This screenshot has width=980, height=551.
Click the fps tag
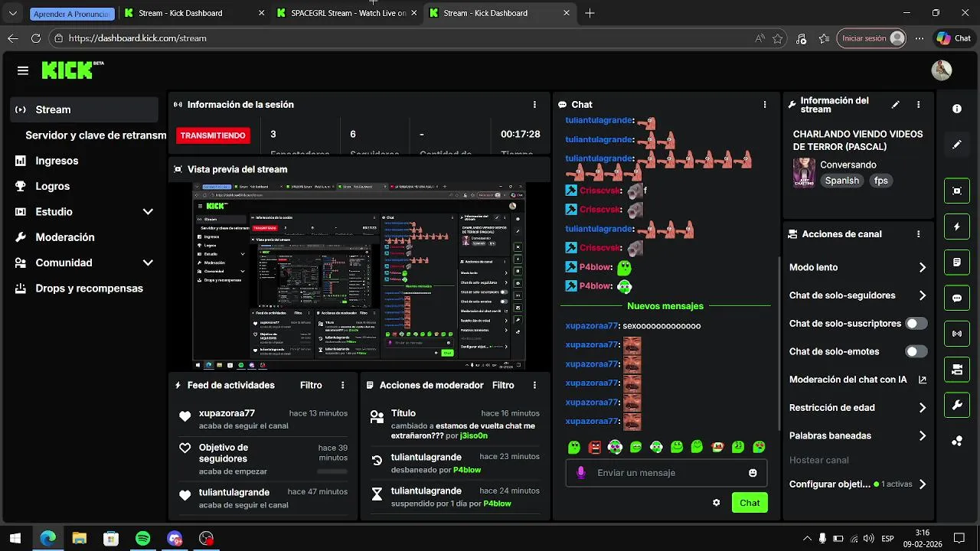click(880, 181)
